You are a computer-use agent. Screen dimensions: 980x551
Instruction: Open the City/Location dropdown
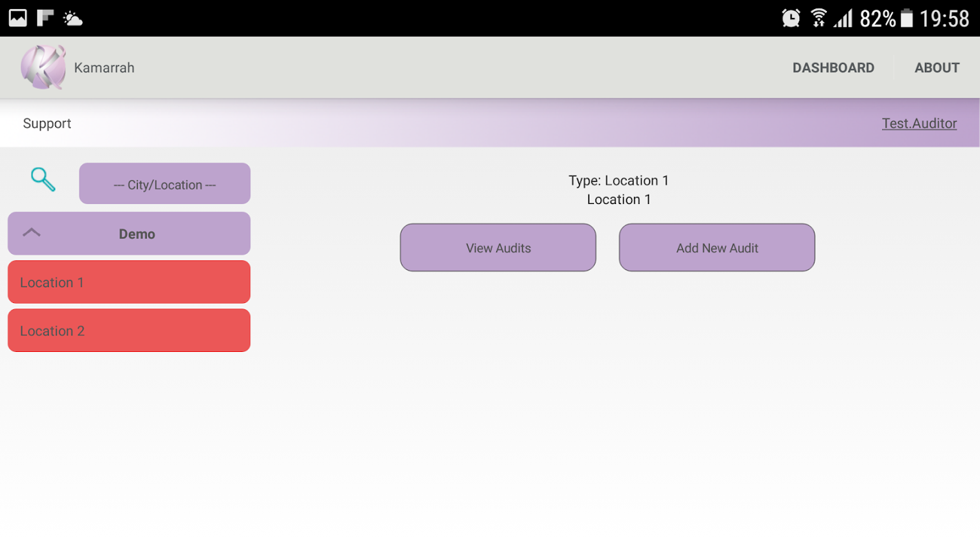(165, 184)
